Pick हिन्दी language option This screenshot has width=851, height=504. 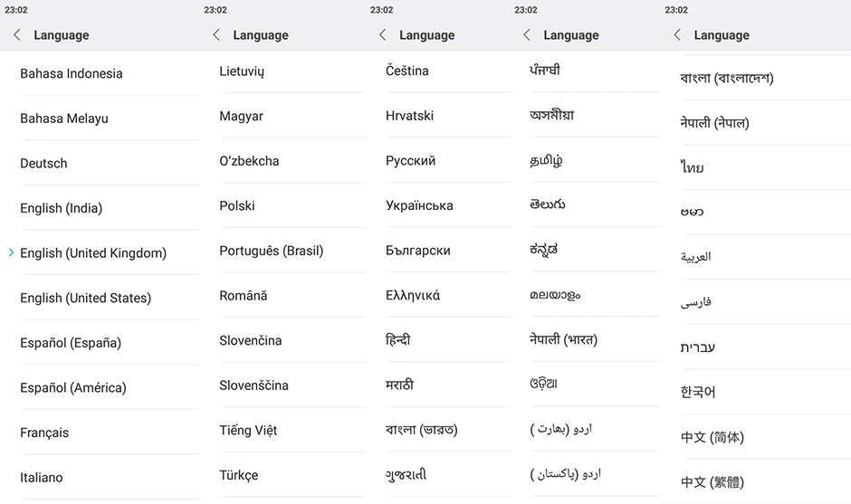click(x=445, y=340)
